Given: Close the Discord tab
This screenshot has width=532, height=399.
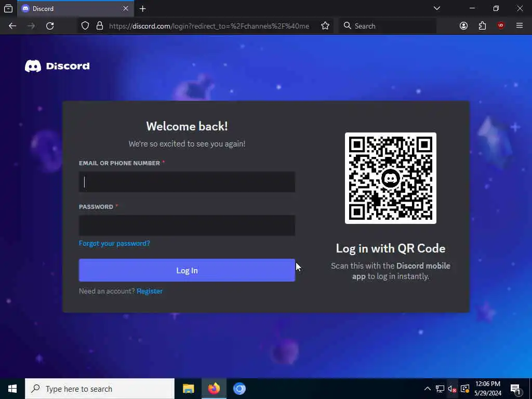Looking at the screenshot, I should click(126, 8).
